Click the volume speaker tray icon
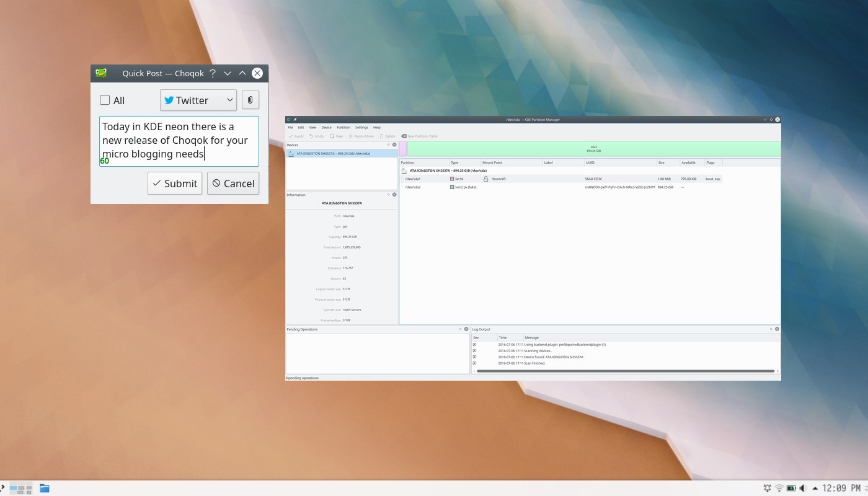Viewport: 868px width, 496px height. pyautogui.click(x=802, y=489)
